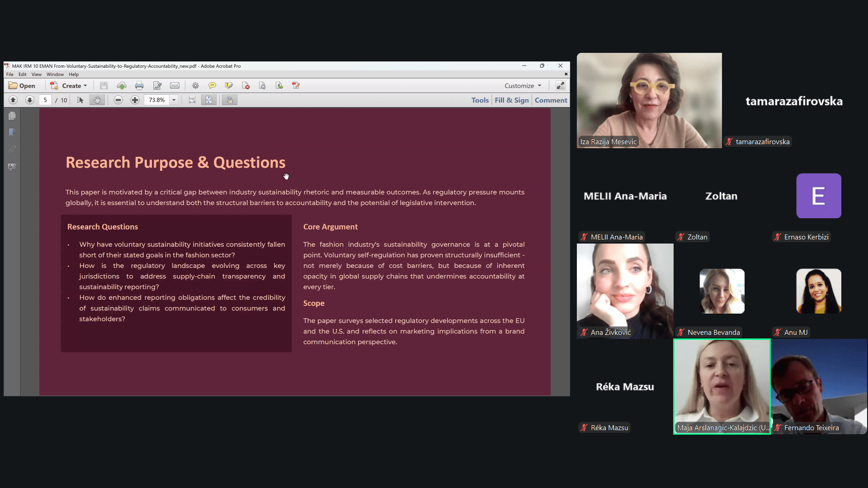Open the Window menu
Viewport: 868px width, 488px height.
(x=55, y=75)
